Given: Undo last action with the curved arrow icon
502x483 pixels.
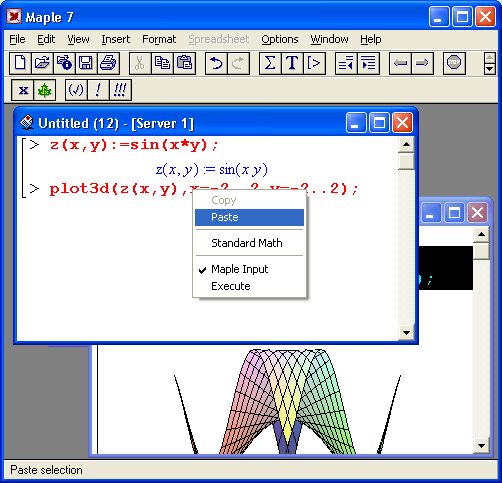Looking at the screenshot, I should point(216,63).
